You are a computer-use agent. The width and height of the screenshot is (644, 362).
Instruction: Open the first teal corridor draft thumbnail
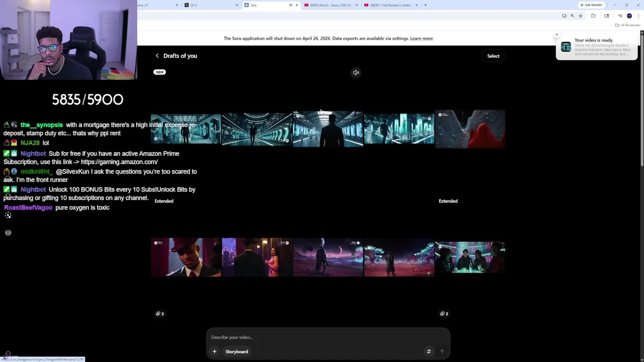click(186, 129)
